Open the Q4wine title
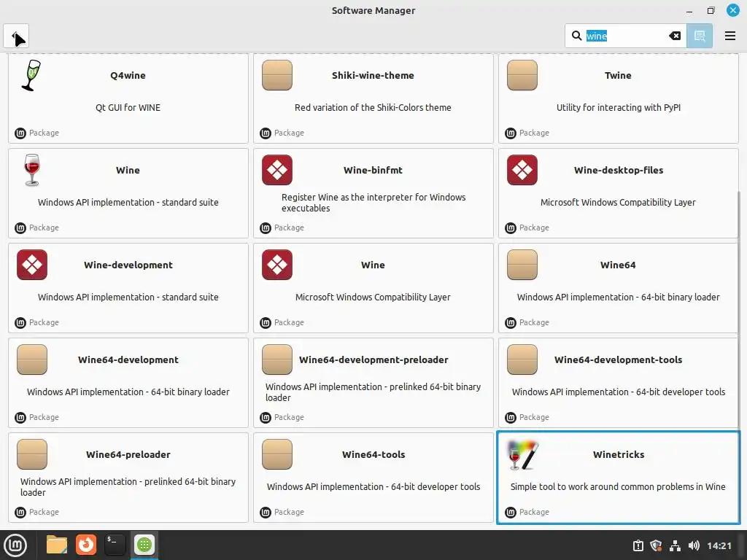 pyautogui.click(x=128, y=75)
